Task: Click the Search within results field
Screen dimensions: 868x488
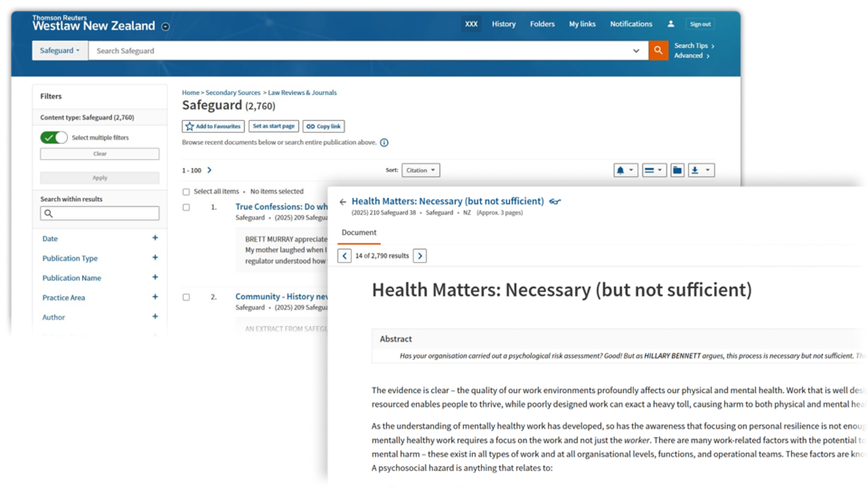Action: pyautogui.click(x=100, y=213)
